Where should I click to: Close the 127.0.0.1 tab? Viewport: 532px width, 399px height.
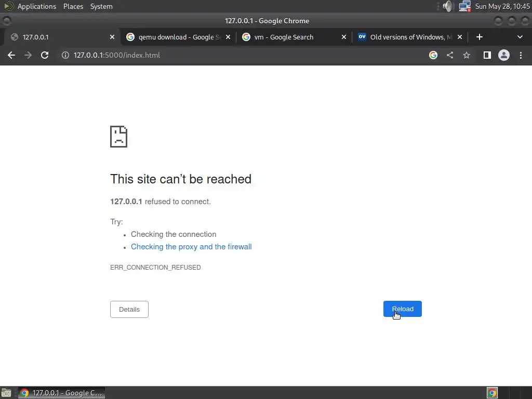(x=112, y=37)
